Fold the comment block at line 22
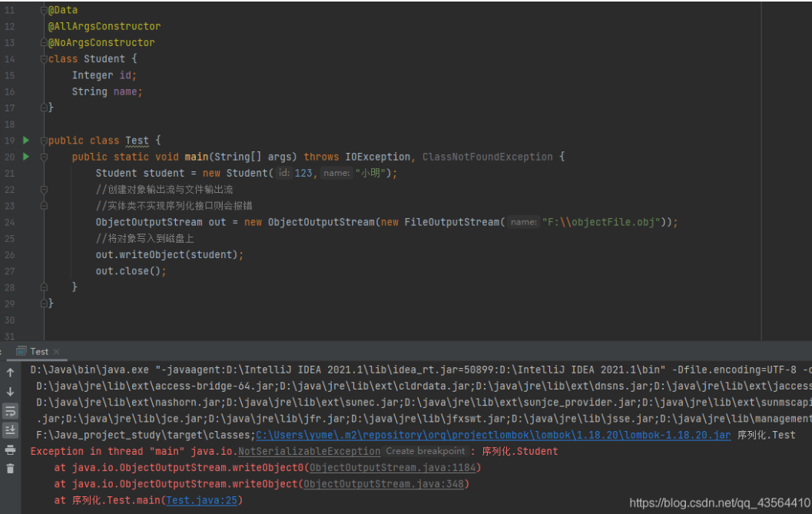Screen dimensions: 812x514 point(44,190)
